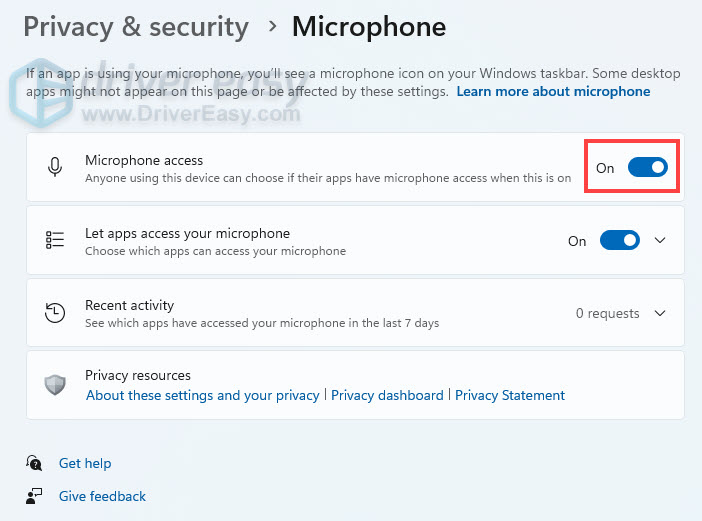702x521 pixels.
Task: Click the breadcrumb arrow before Microphone
Action: [270, 27]
